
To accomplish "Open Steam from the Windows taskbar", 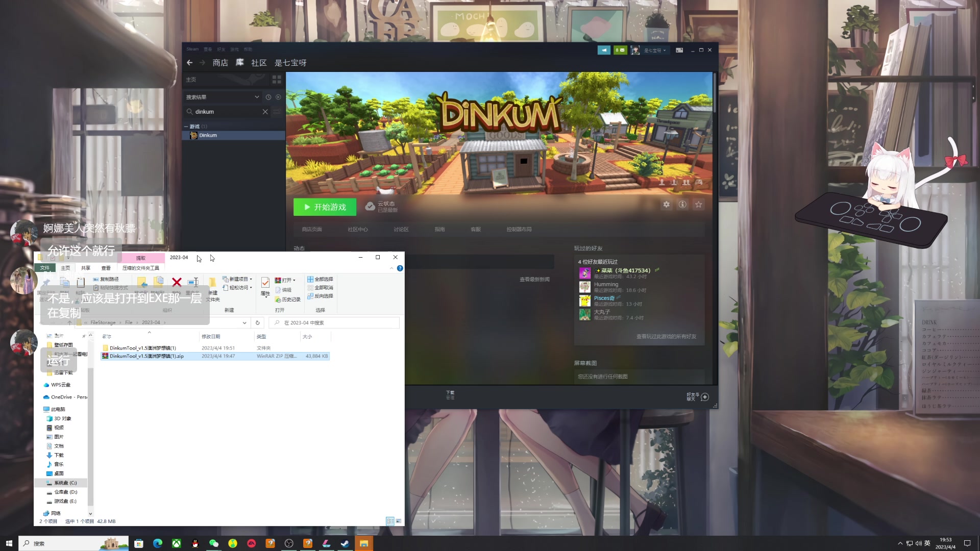I will coord(345,543).
